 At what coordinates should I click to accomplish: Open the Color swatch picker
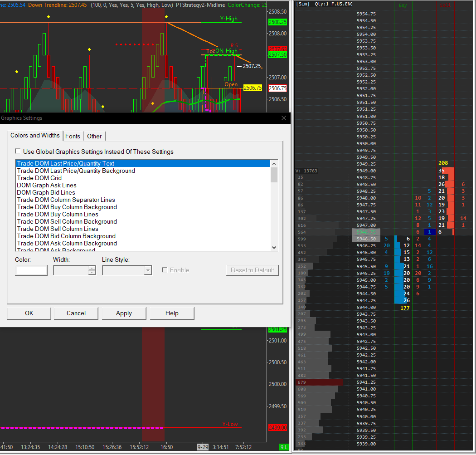(x=31, y=270)
